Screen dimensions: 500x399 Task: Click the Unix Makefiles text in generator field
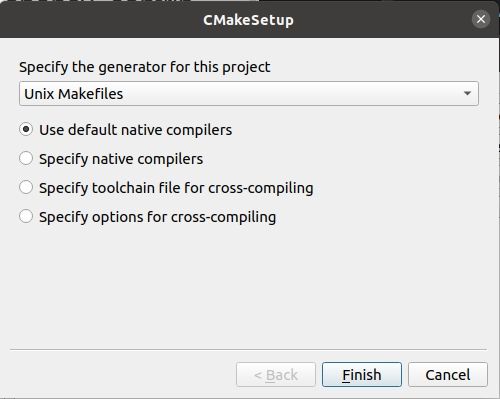74,94
